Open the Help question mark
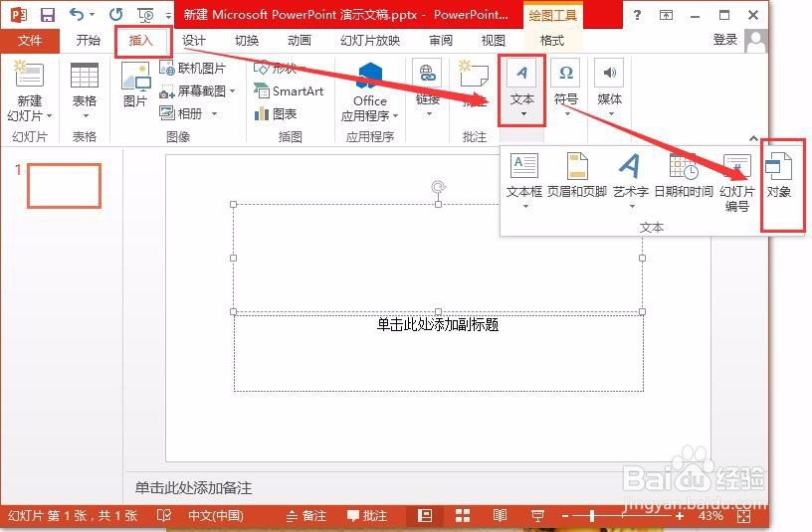Screen dimensions: 812x532 pyautogui.click(x=637, y=15)
